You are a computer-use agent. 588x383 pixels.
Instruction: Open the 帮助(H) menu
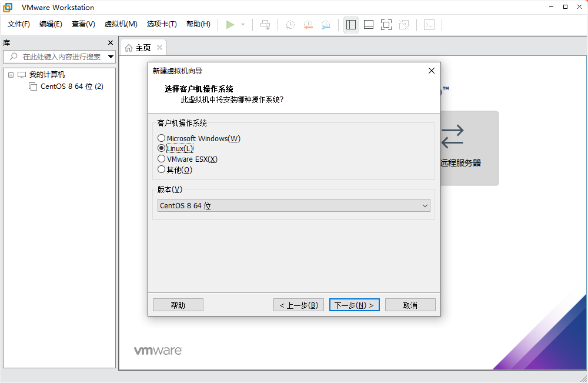(x=198, y=24)
